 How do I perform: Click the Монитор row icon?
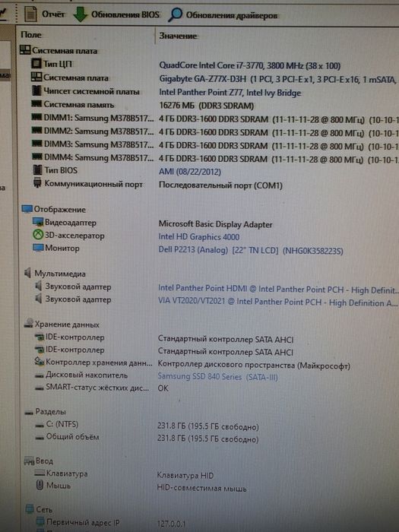click(x=38, y=248)
